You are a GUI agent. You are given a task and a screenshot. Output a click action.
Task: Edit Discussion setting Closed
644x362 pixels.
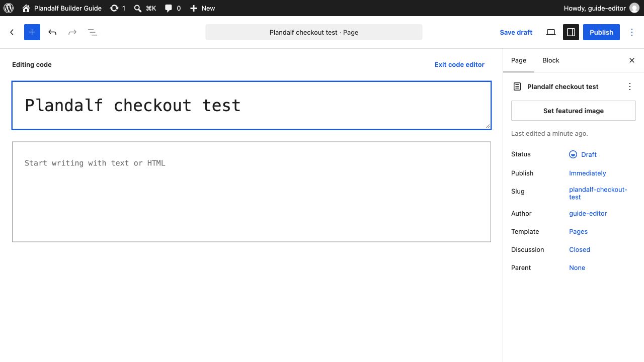point(580,249)
